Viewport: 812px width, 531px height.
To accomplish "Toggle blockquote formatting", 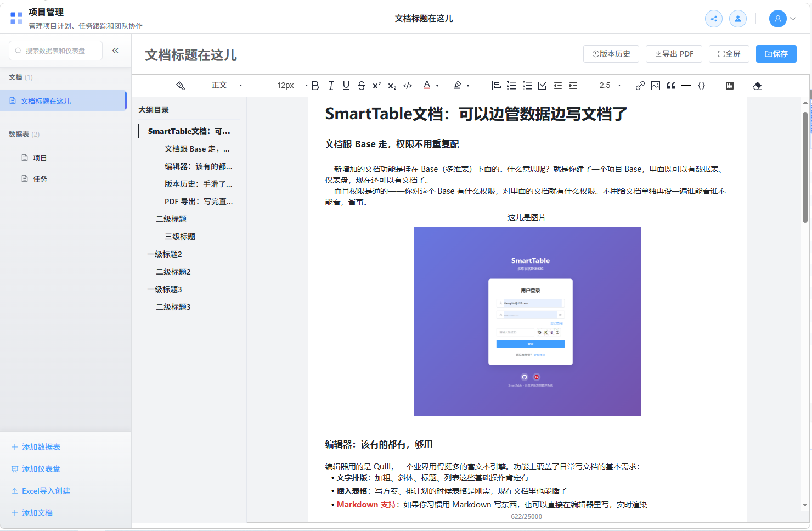I will (x=671, y=86).
